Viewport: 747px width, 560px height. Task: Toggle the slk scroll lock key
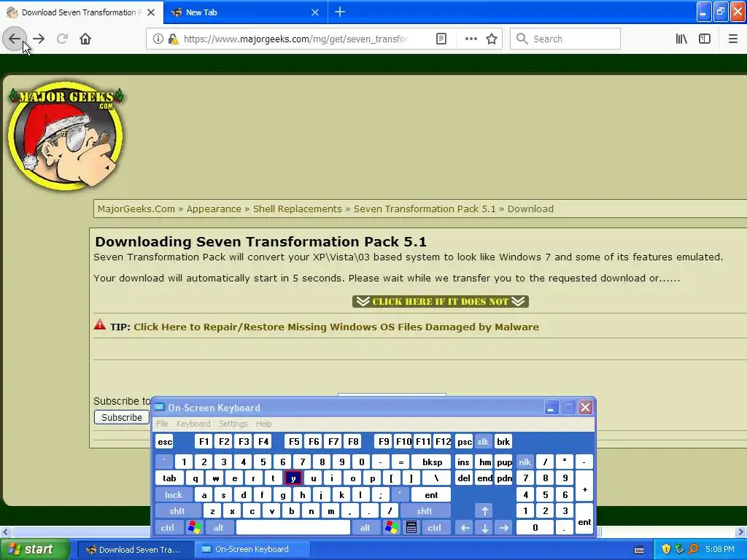pos(483,441)
